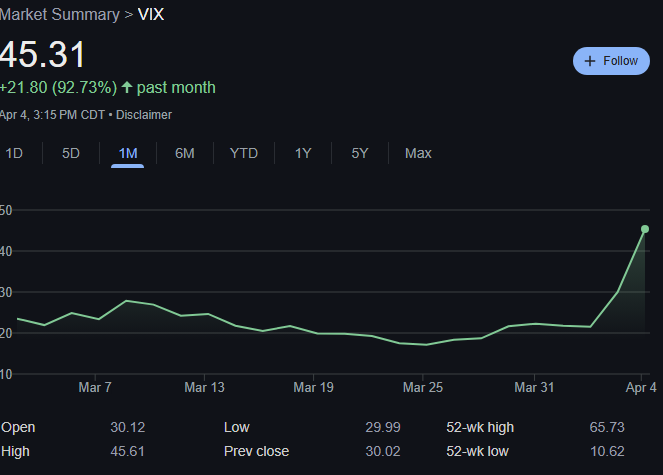Screen dimensions: 663x475
Task: Click the Low value 29.99
Action: [x=383, y=427]
